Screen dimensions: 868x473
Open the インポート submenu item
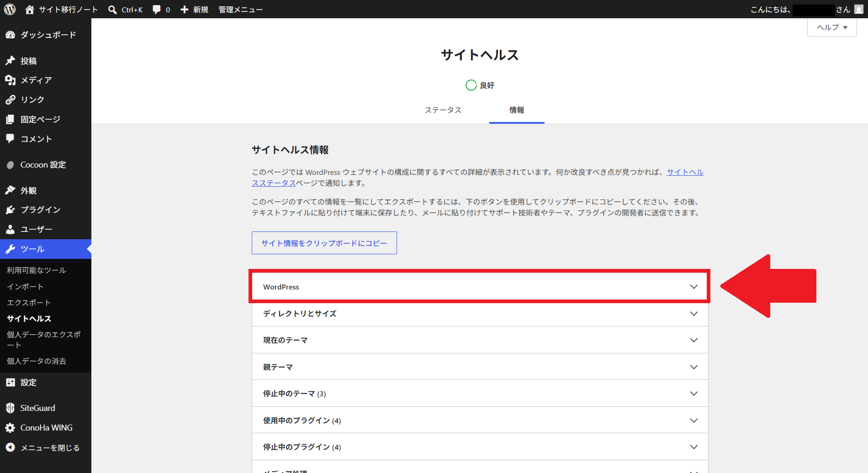(25, 286)
